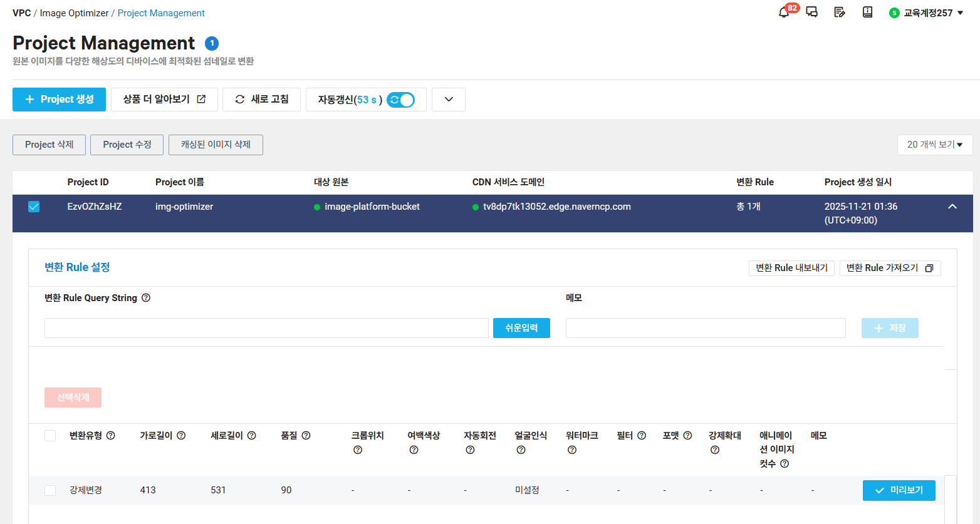Show help for 애니메이션 이미지 컷수 column

[x=785, y=464]
